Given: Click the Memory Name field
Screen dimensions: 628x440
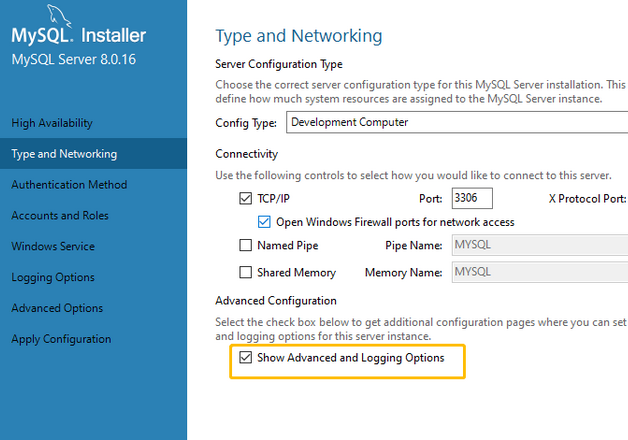Looking at the screenshot, I should pos(540,272).
